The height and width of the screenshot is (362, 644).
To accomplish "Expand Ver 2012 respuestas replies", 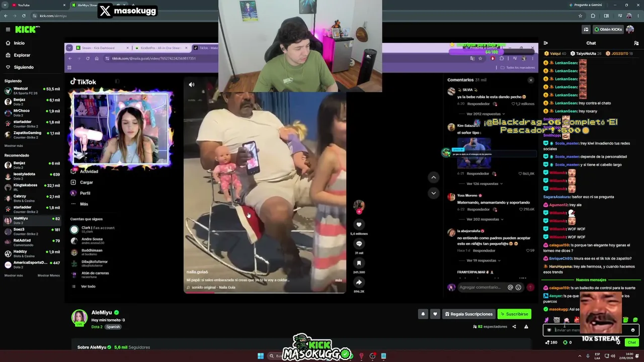I will coord(484,114).
